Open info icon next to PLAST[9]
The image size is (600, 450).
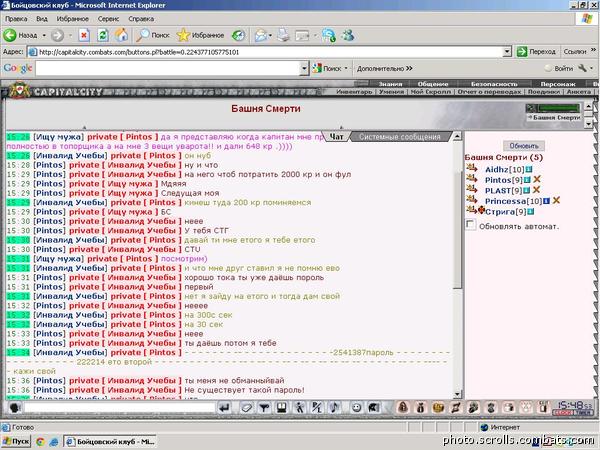coord(527,190)
